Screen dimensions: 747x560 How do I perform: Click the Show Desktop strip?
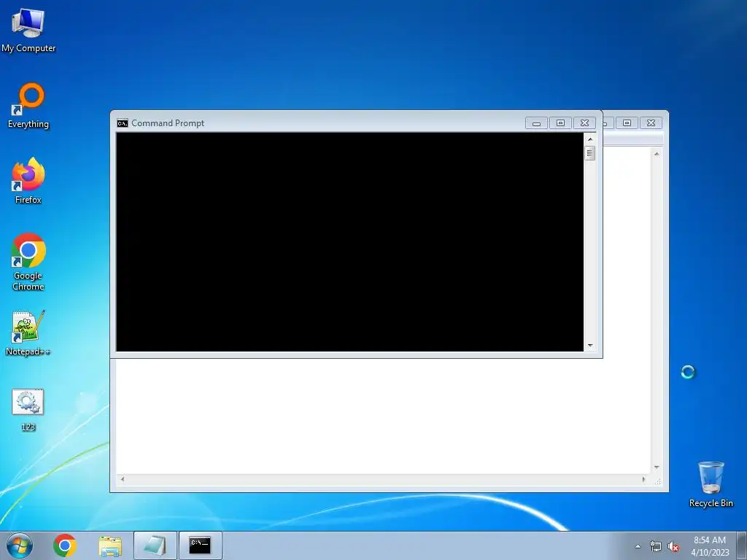click(742, 545)
